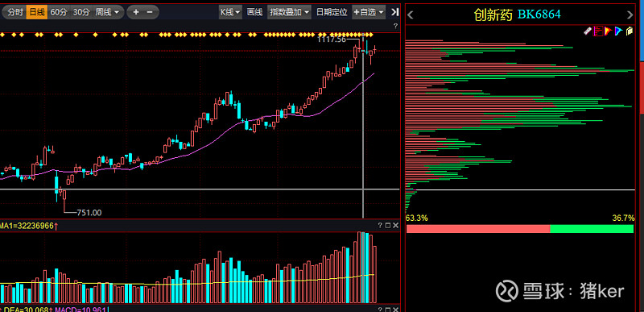
Task: Click the blue-cyan triangle chip icon
Action: coord(618,31)
